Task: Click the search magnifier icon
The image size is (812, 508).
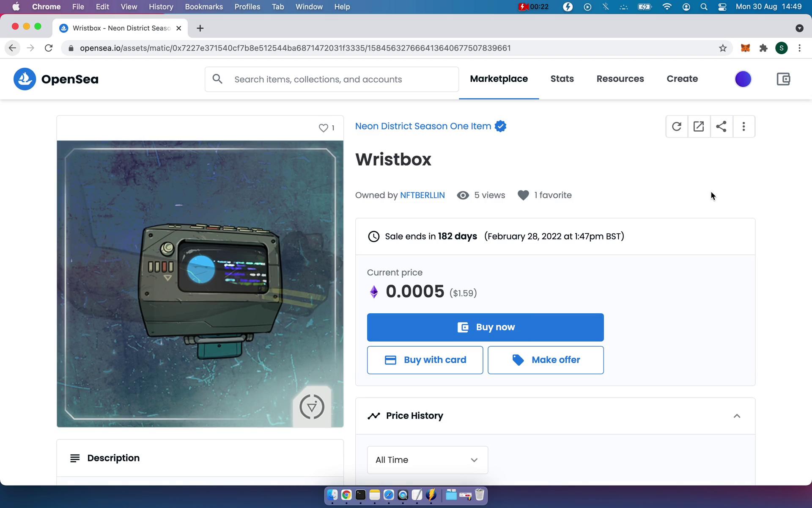Action: click(217, 79)
